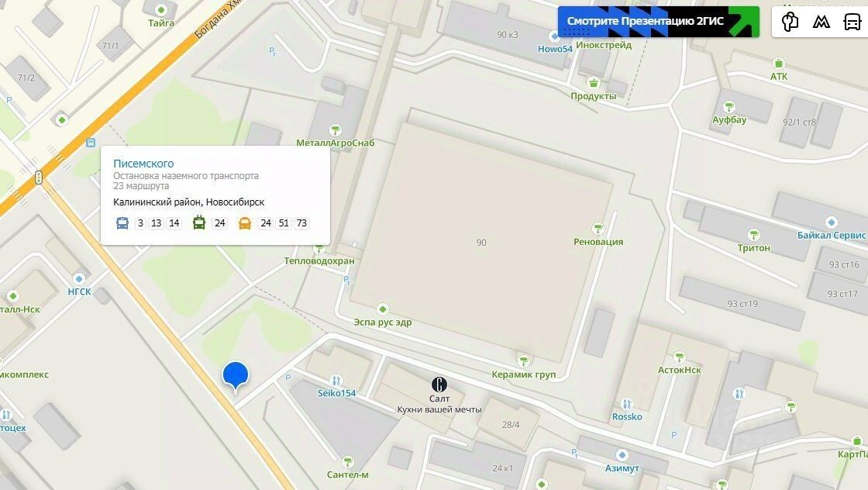868x490 pixels.
Task: Select the building numbered 90
Action: coord(481,242)
